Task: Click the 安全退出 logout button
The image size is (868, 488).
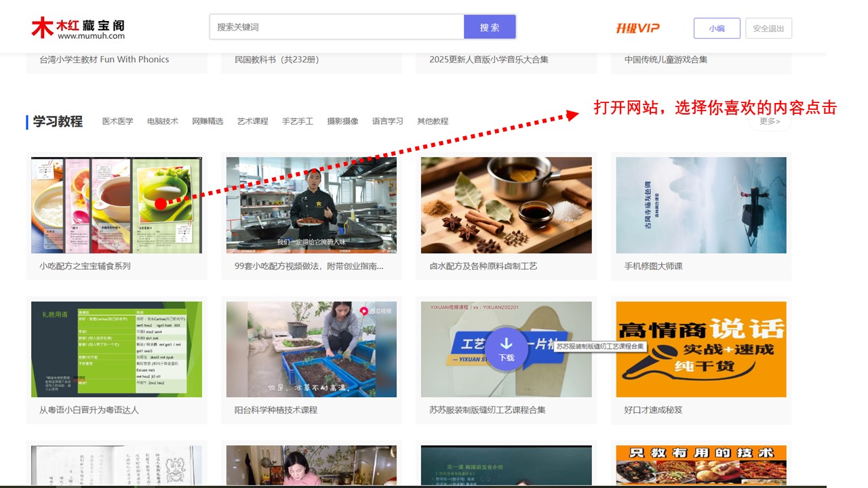Action: click(768, 28)
